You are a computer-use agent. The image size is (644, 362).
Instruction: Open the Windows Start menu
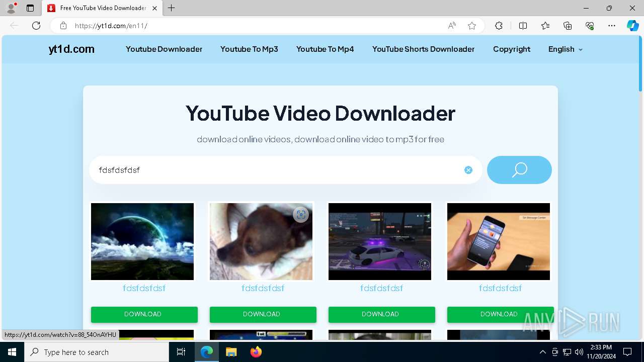12,352
